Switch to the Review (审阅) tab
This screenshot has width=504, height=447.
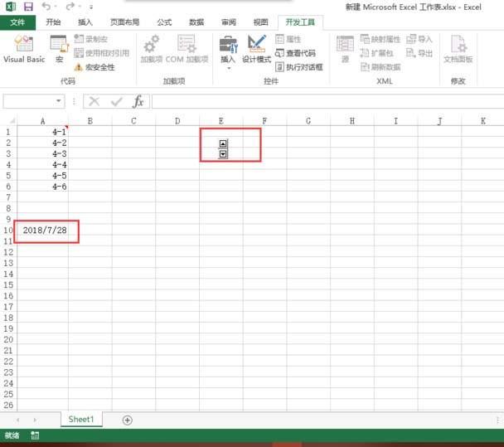229,22
